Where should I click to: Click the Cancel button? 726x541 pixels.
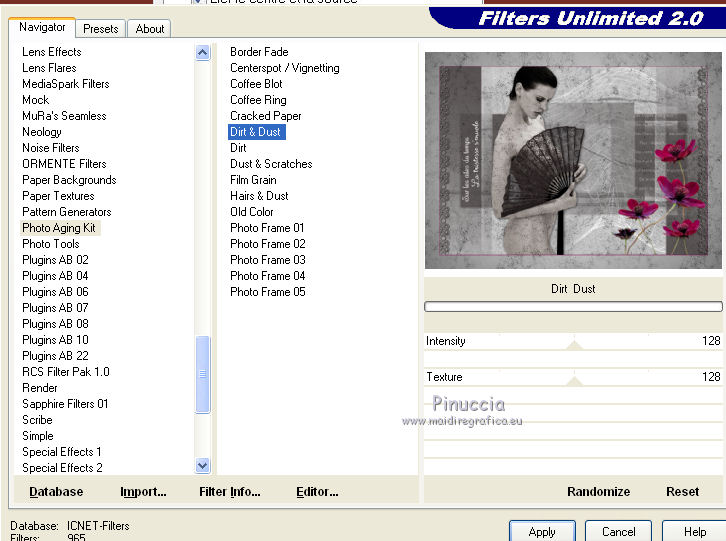click(618, 531)
